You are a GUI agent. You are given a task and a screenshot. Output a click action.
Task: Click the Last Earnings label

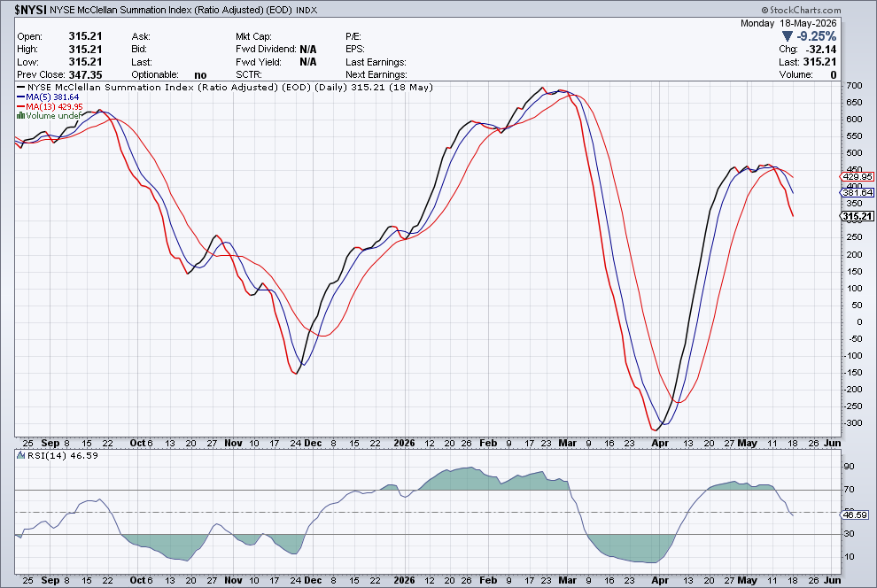pyautogui.click(x=376, y=62)
